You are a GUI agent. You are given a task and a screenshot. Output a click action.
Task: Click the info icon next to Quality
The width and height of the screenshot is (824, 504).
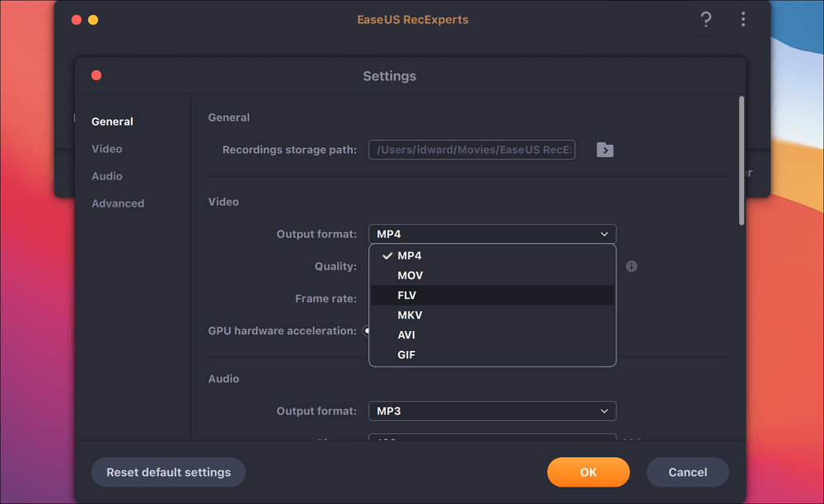[631, 266]
